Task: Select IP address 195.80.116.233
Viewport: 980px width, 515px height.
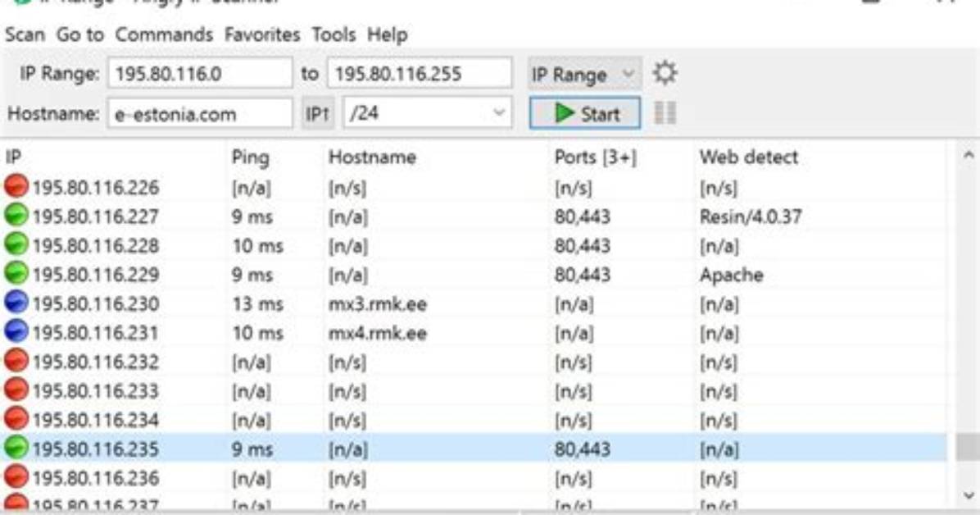Action: coord(96,391)
